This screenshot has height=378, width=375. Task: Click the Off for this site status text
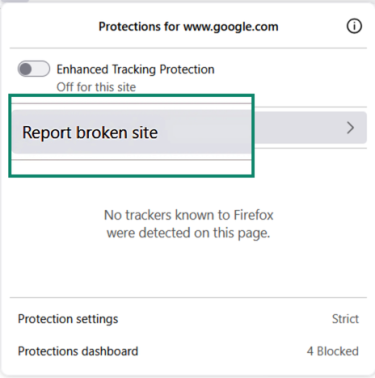pos(96,87)
